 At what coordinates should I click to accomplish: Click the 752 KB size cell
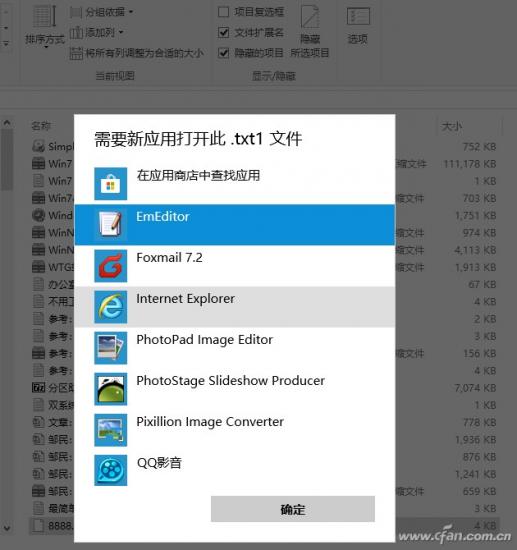tap(479, 147)
